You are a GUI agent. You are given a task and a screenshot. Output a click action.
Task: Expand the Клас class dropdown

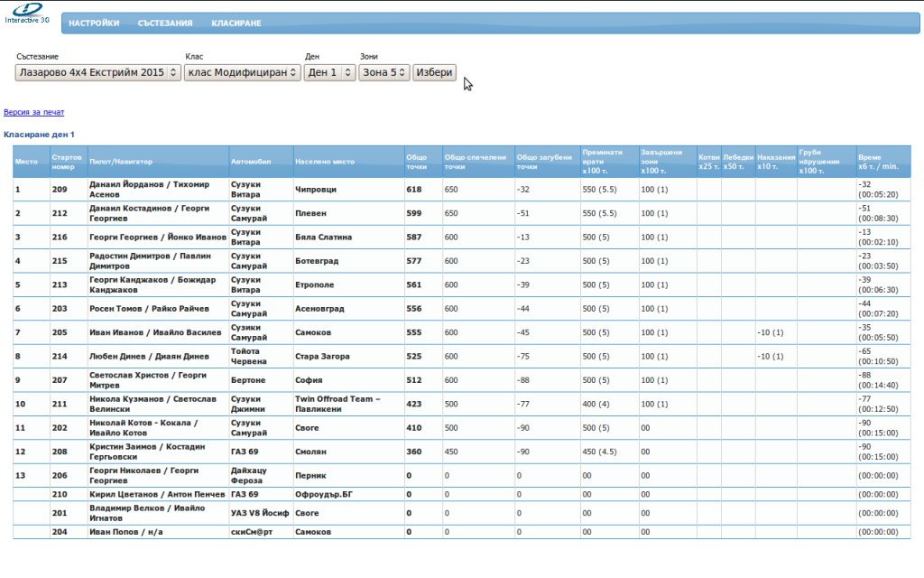click(x=242, y=72)
